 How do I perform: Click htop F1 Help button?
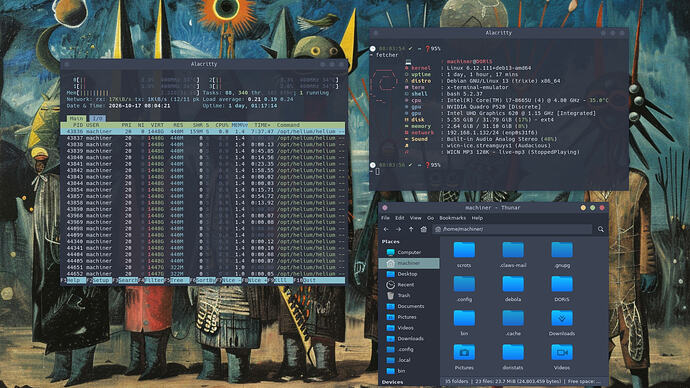point(73,280)
